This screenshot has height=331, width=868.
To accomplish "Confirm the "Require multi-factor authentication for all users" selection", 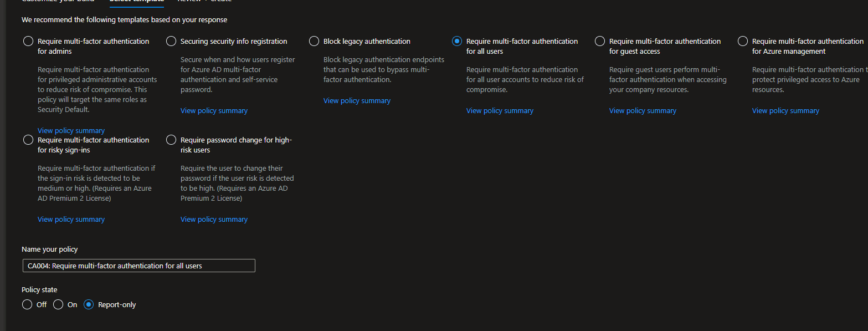I will click(x=456, y=41).
